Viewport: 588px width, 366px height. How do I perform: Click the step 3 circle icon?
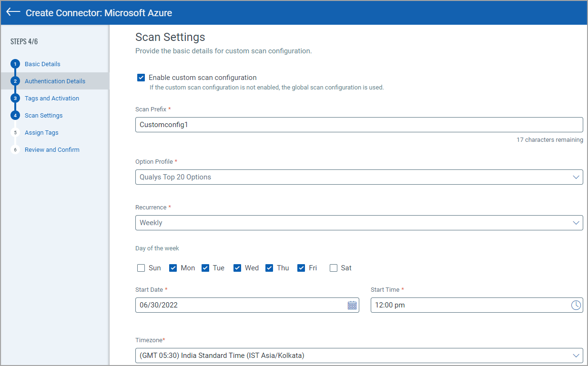[15, 99]
